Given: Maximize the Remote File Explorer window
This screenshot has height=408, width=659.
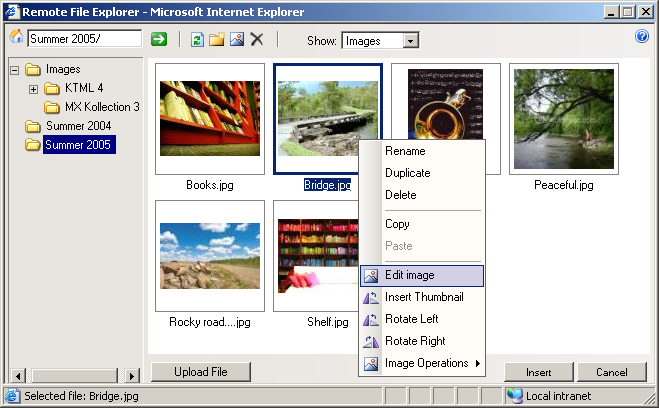Looking at the screenshot, I should click(628, 12).
